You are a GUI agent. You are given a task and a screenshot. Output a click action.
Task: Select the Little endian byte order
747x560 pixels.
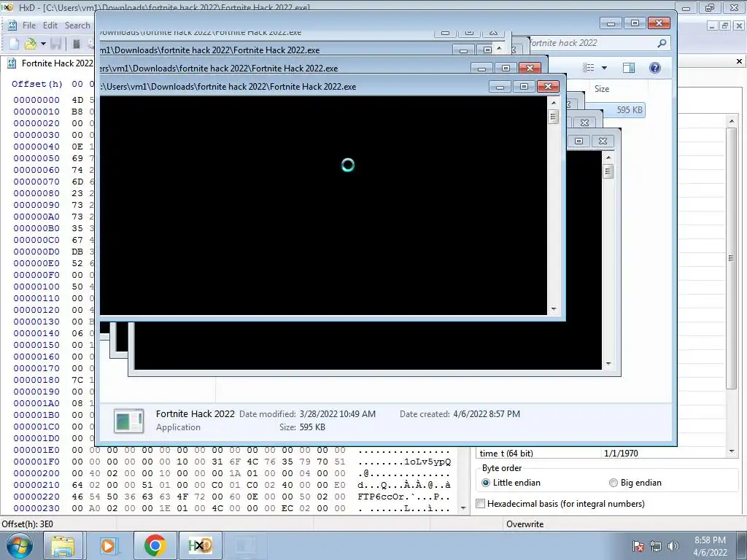511,483
